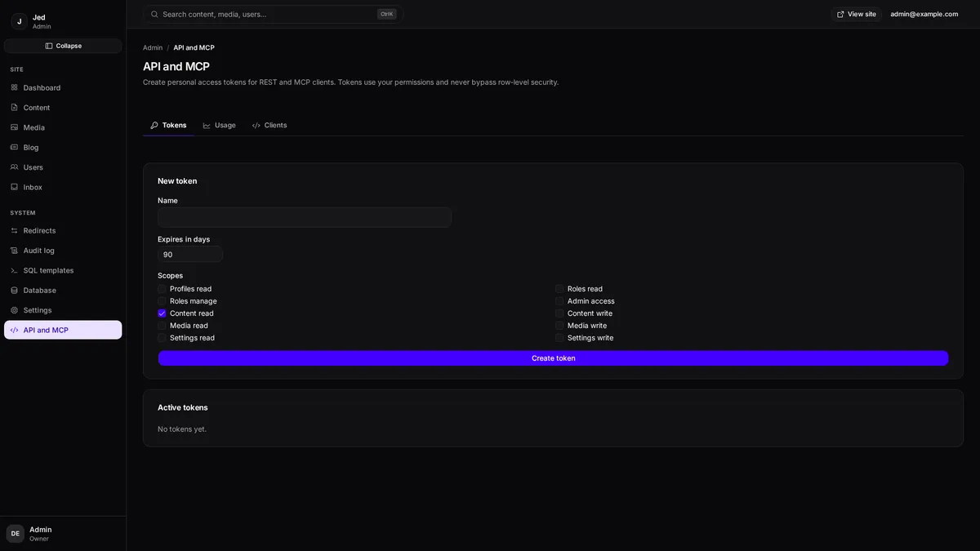Click the Blog icon in sidebar

14,147
